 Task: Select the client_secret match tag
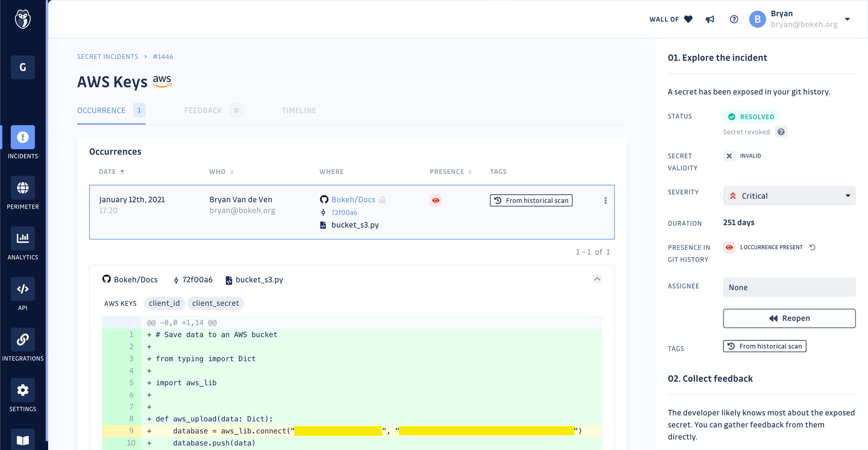click(x=216, y=303)
